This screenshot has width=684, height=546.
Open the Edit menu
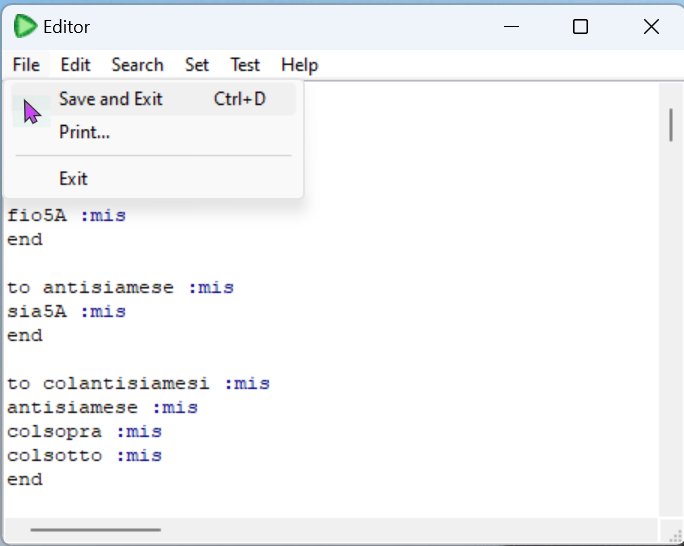pyautogui.click(x=75, y=65)
